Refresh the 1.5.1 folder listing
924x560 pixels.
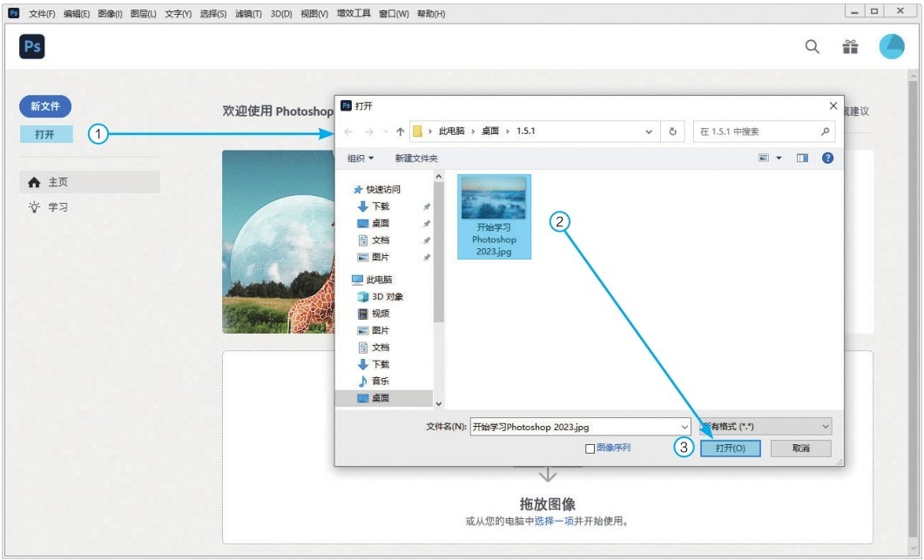click(672, 132)
